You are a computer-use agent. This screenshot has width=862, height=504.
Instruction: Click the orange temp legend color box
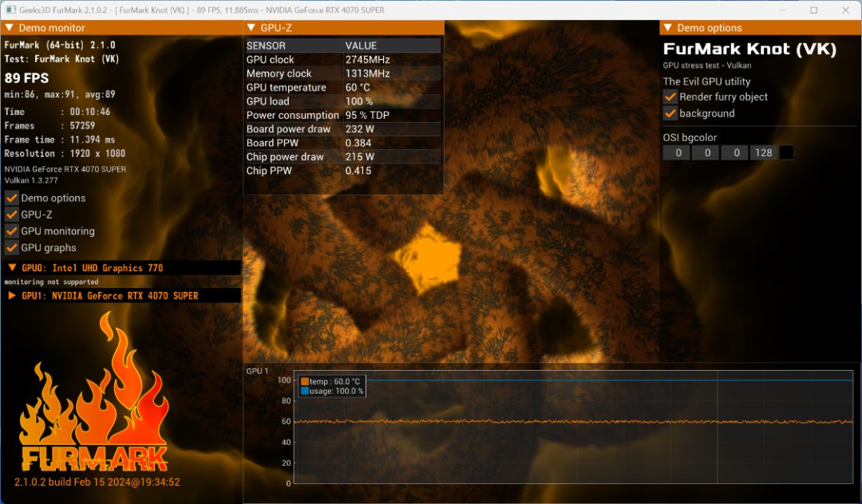[305, 381]
